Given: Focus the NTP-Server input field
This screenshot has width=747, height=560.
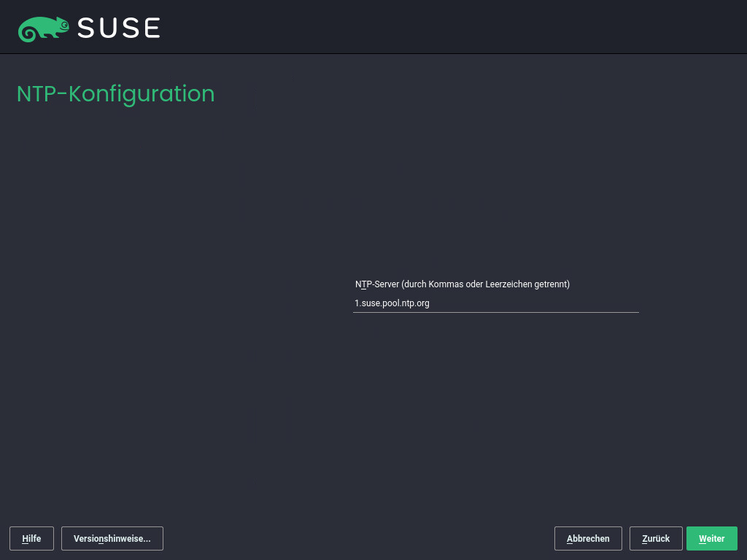Looking at the screenshot, I should pyautogui.click(x=495, y=303).
